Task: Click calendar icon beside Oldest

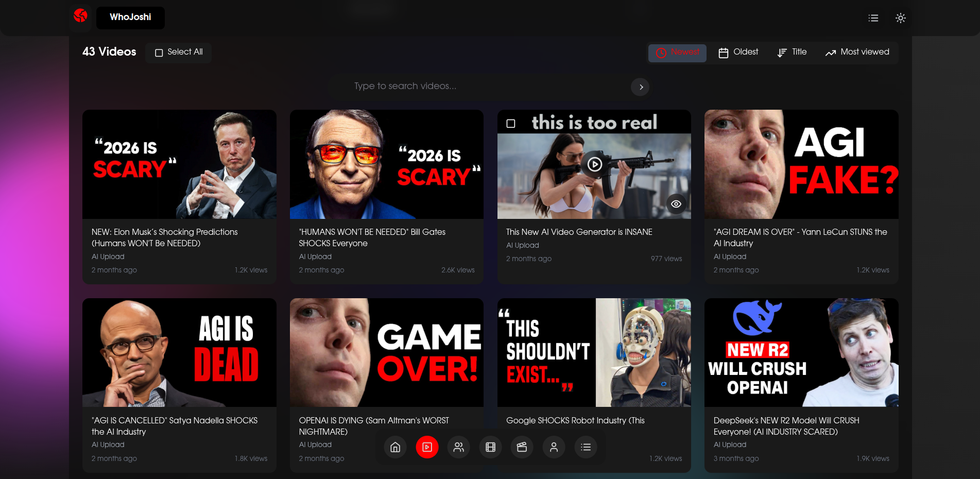Action: click(x=724, y=53)
